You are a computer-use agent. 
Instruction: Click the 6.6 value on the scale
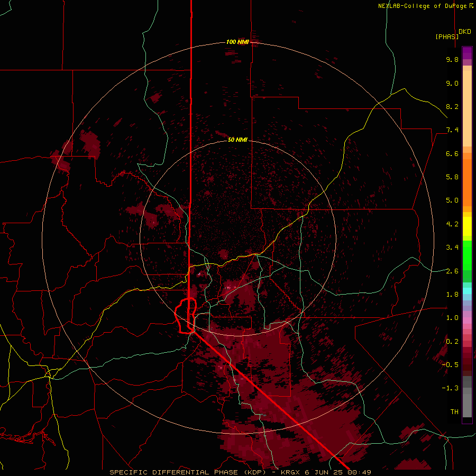452,153
